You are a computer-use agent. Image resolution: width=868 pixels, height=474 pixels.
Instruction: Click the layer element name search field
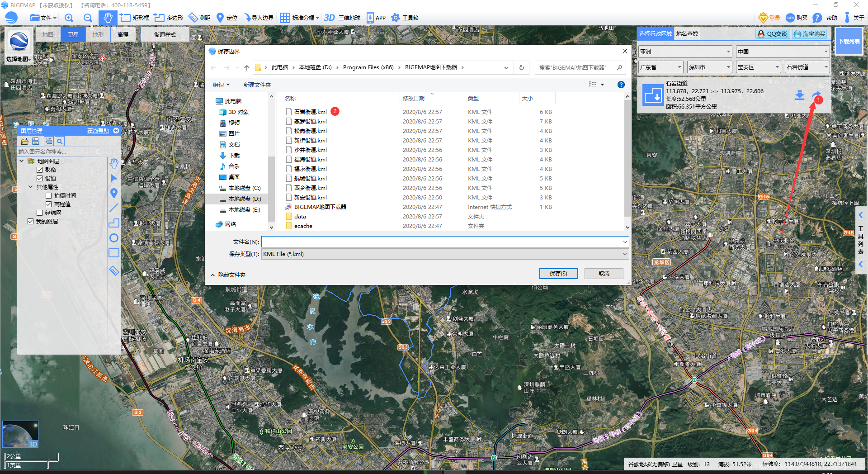(x=62, y=152)
